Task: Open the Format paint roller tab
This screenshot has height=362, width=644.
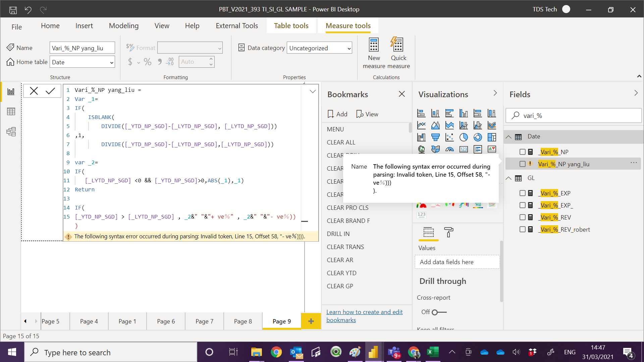Action: tap(448, 232)
